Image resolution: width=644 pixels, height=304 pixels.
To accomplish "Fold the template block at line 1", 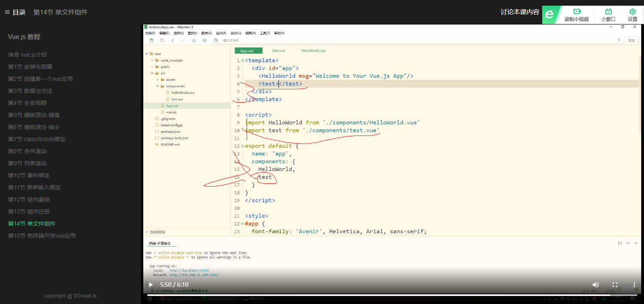I will [x=242, y=61].
